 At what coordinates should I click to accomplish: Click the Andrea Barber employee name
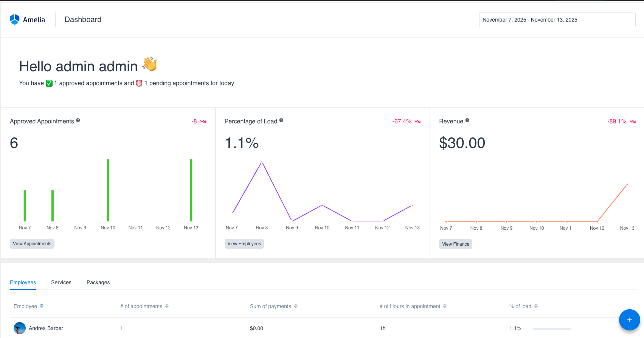click(x=46, y=328)
